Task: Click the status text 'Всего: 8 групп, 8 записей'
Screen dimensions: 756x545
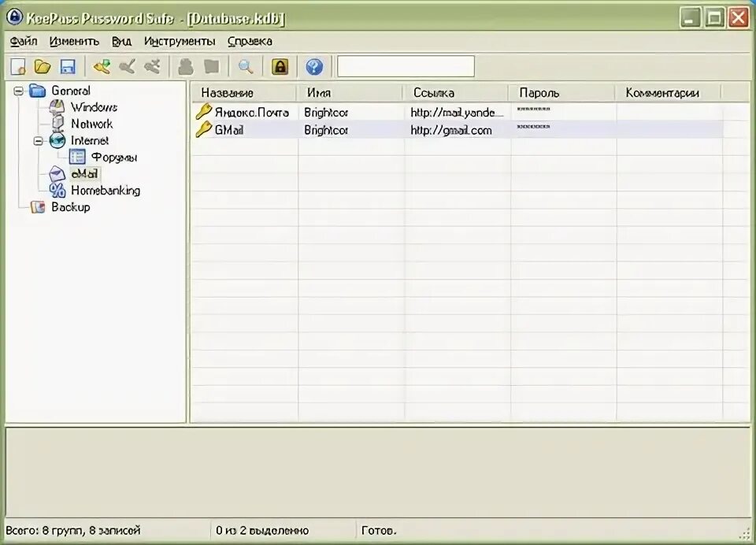Action: click(x=72, y=531)
